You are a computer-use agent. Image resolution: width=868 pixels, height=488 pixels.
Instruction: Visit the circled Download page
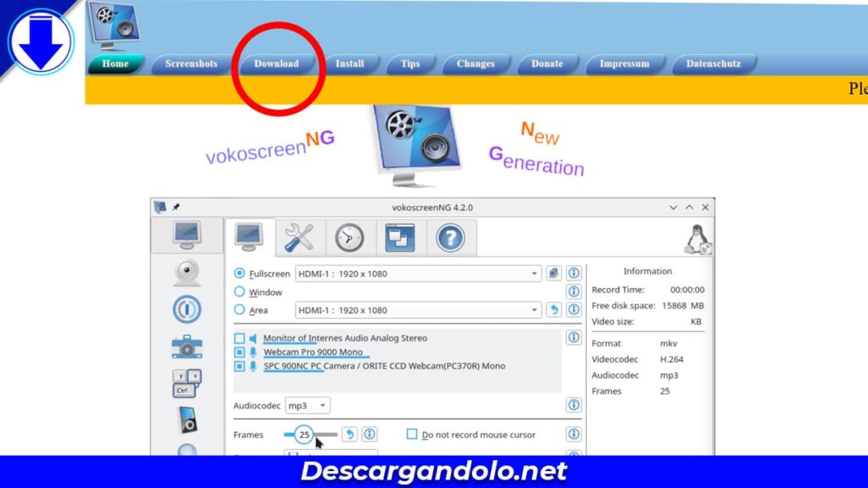277,63
